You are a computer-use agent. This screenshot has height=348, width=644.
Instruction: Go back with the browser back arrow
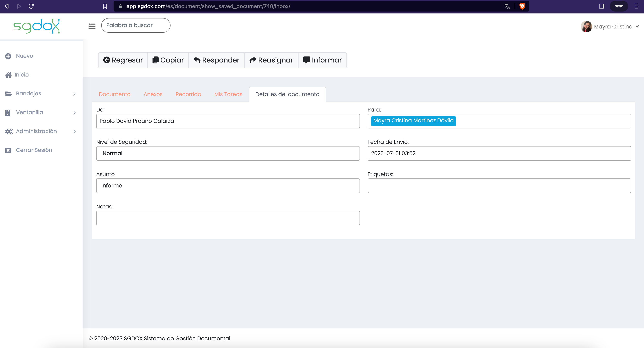[x=7, y=6]
